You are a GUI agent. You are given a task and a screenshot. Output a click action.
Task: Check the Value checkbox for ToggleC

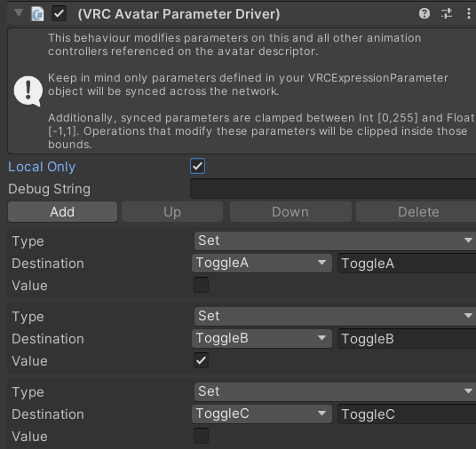[201, 436]
